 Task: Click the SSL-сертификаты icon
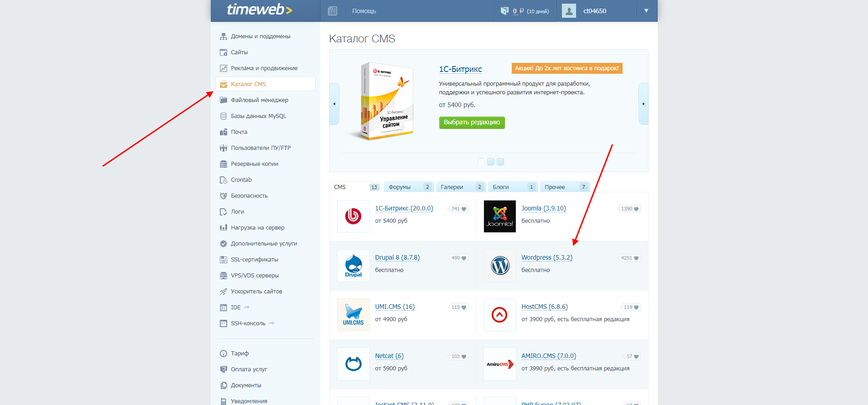(223, 260)
